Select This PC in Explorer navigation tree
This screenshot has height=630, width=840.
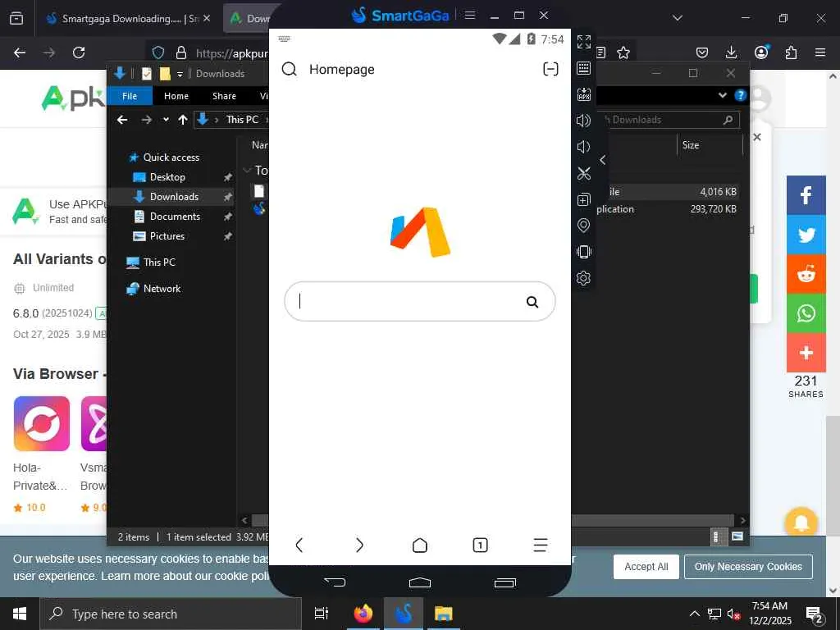pos(159,262)
